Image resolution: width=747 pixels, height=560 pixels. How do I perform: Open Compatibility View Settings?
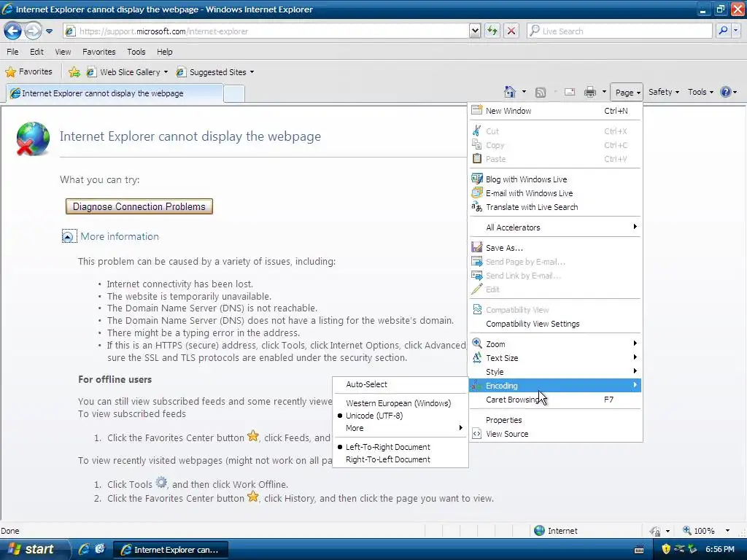click(x=555, y=324)
